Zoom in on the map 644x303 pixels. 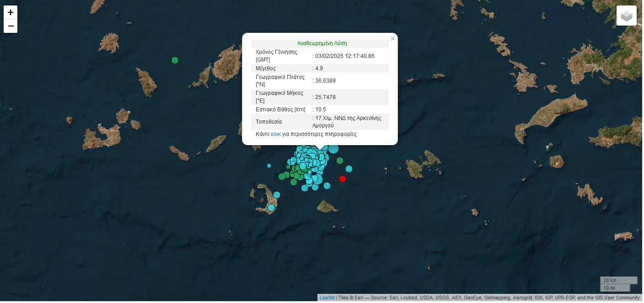(x=11, y=12)
